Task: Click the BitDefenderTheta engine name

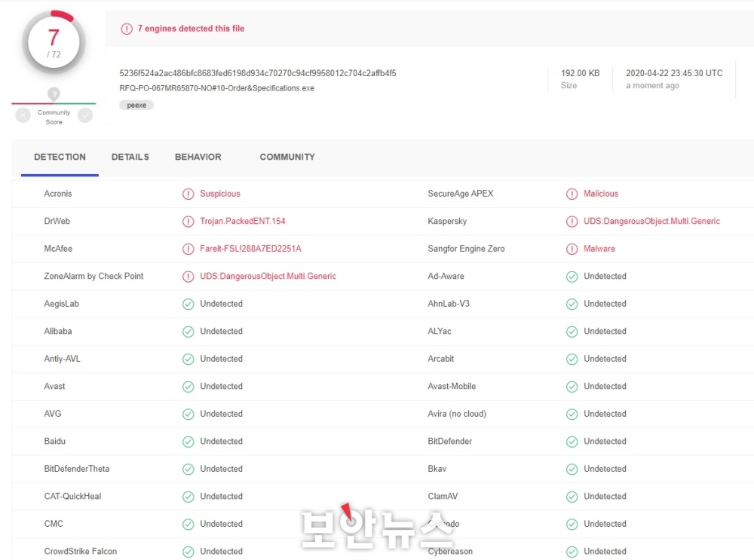Action: pyautogui.click(x=76, y=469)
